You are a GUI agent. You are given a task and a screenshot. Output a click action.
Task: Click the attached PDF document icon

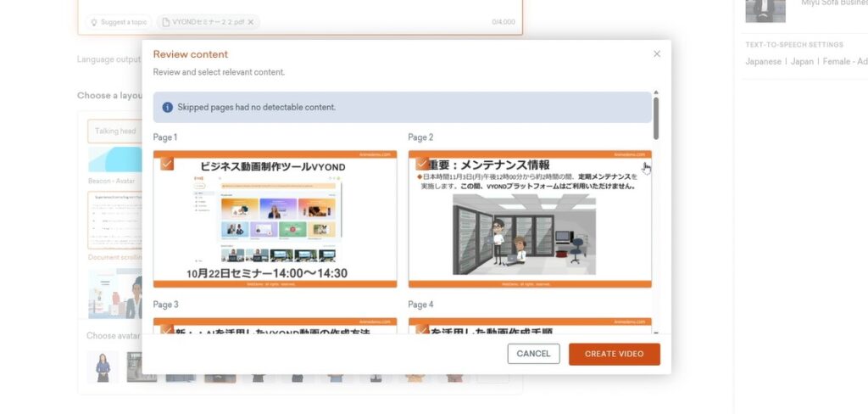165,22
